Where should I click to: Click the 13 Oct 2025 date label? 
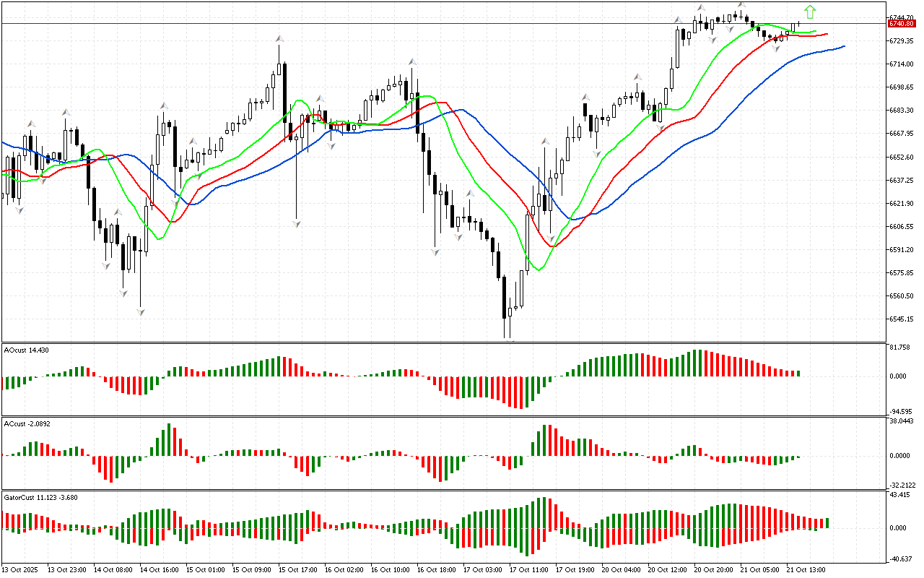22,570
